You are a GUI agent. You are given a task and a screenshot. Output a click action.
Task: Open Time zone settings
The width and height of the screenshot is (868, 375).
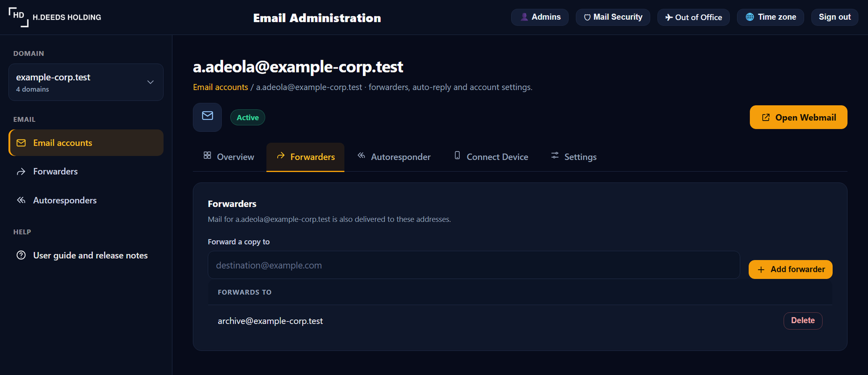770,17
